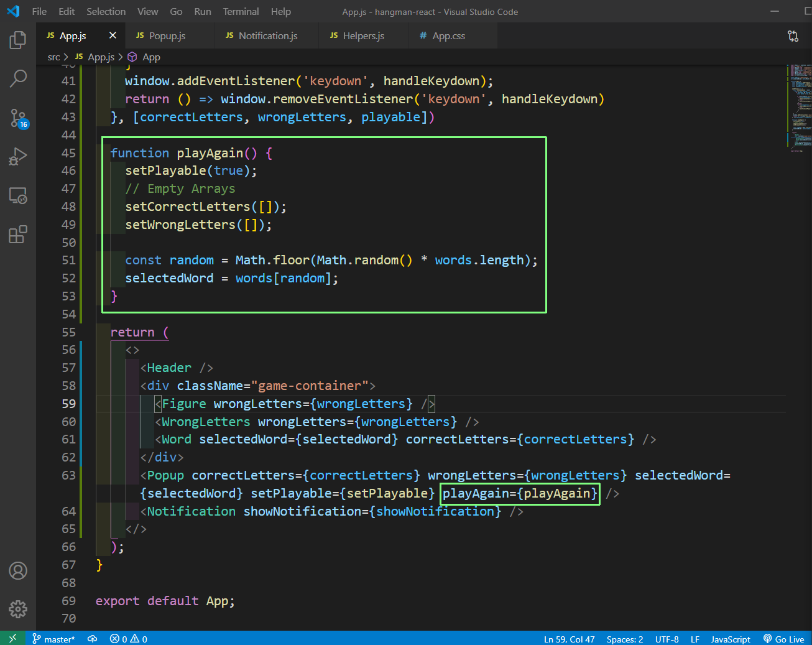Open the File menu
Viewport: 812px width, 645px height.
(39, 11)
